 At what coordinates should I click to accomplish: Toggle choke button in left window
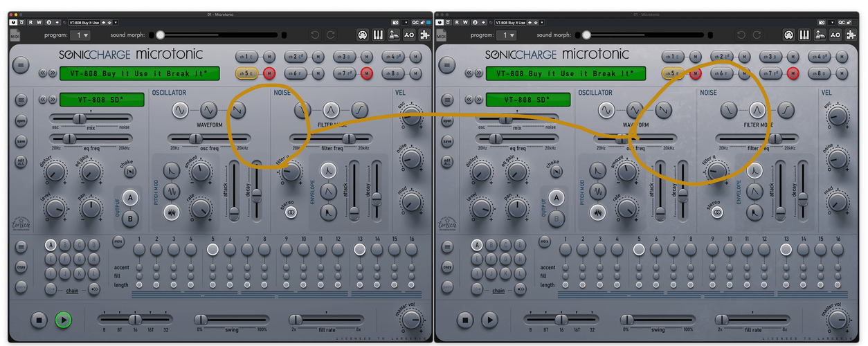(x=129, y=171)
